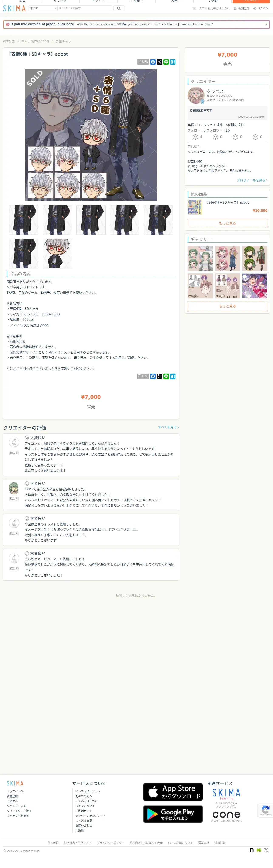Open footer インフォメーション link
273x868 pixels.
88,792
